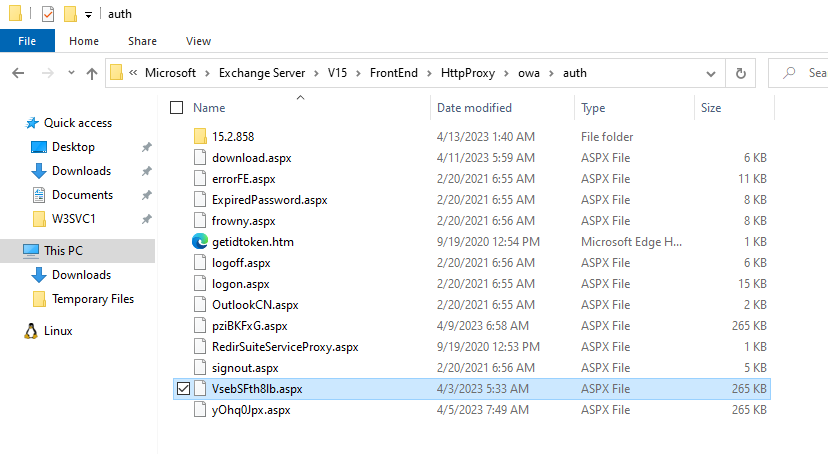Select the yOhq0Jpx.aspx file icon
Screen dimensions: 828x454
[200, 410]
